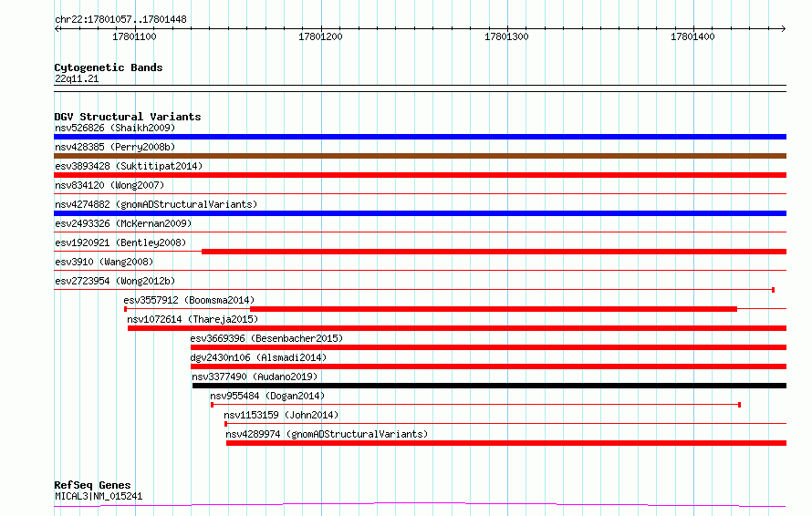Click nsv1153159 (John2014) label
This screenshot has width=812, height=516.
point(281,415)
